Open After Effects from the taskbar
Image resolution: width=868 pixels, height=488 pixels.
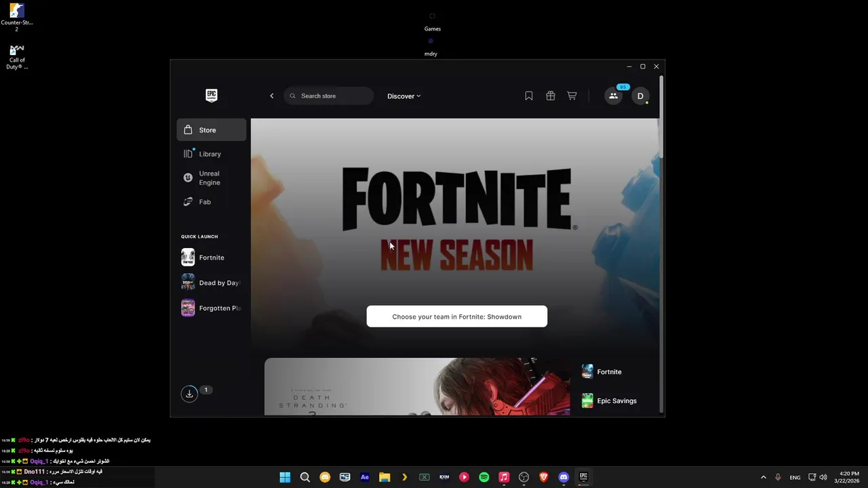pyautogui.click(x=365, y=477)
